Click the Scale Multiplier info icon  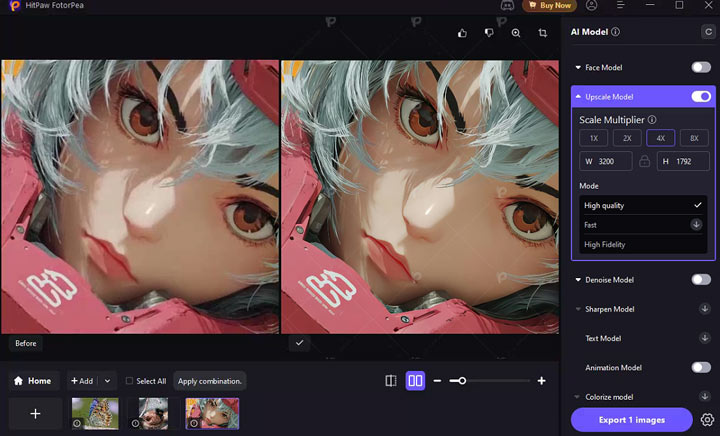652,120
